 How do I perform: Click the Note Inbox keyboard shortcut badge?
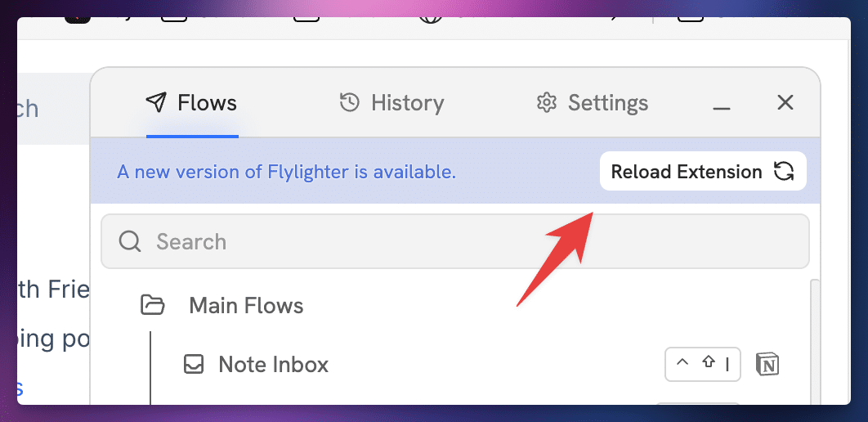coord(702,365)
